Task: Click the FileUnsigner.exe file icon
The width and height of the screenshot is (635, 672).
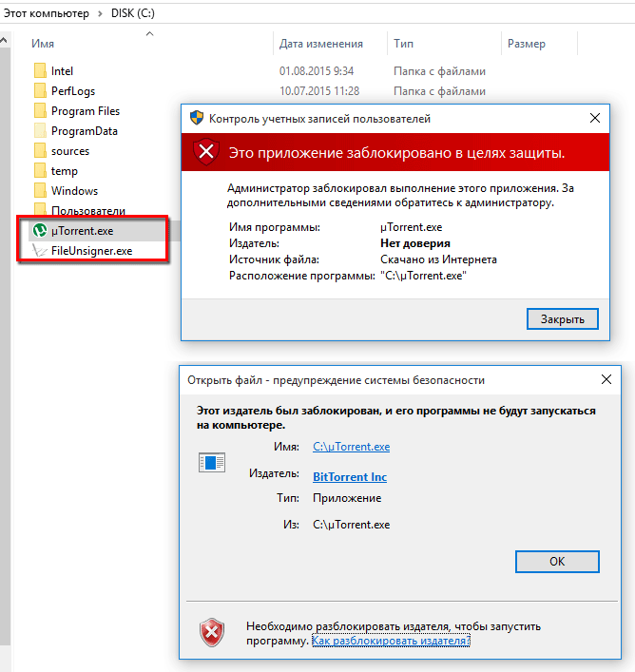Action: coord(40,251)
